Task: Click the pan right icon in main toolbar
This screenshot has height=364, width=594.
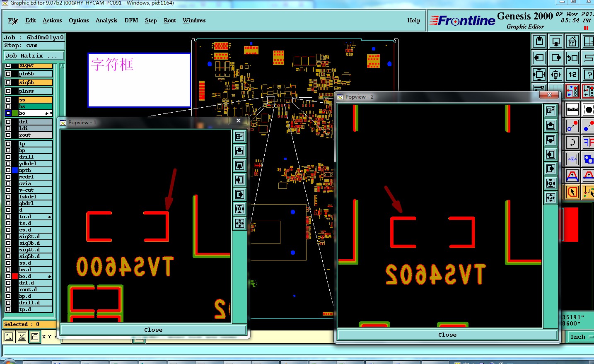Action: pyautogui.click(x=556, y=58)
